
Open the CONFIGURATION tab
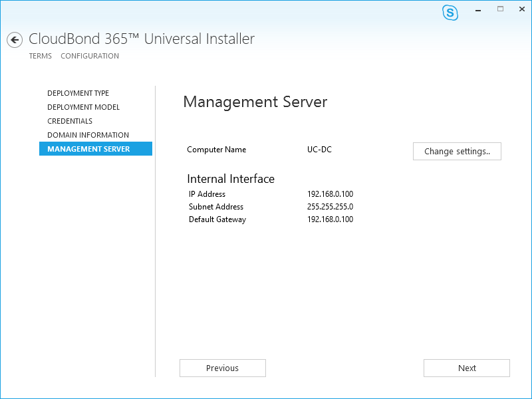coord(90,56)
